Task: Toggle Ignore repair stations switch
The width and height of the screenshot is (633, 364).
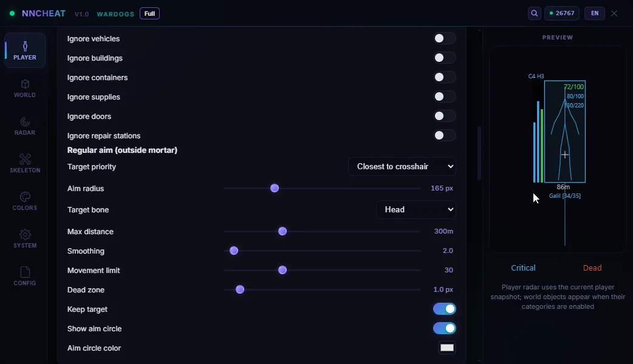Action: tap(444, 135)
